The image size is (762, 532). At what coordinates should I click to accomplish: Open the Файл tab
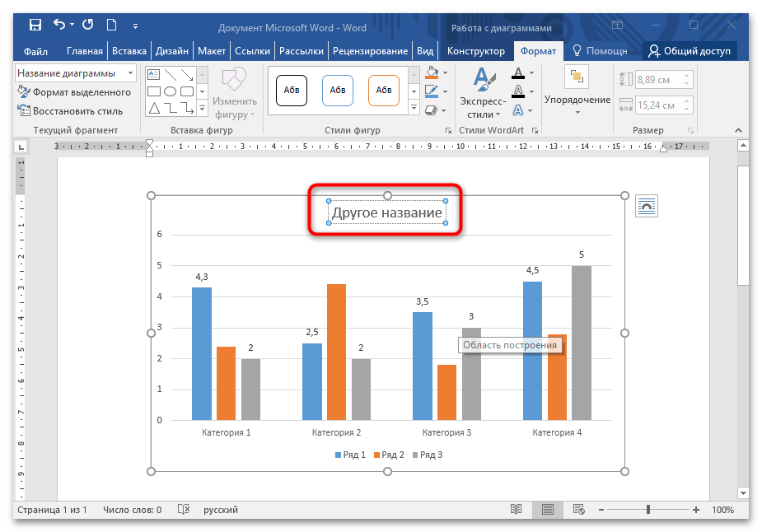pyautogui.click(x=35, y=51)
